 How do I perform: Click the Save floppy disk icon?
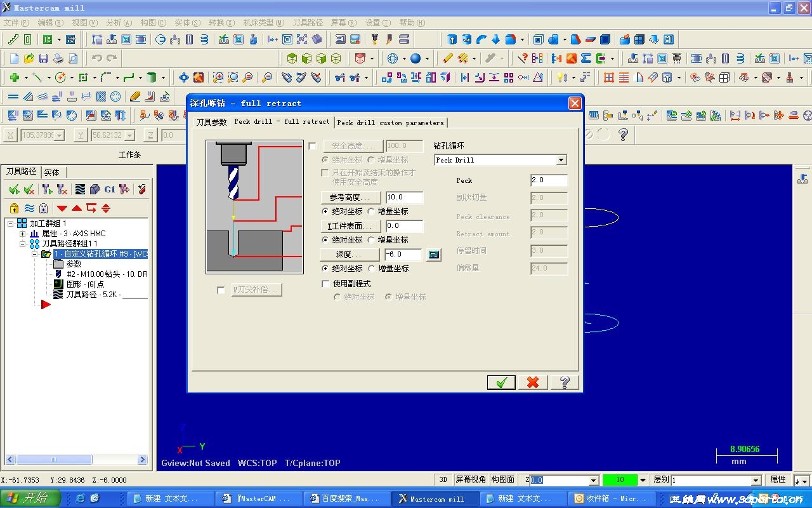[x=43, y=58]
